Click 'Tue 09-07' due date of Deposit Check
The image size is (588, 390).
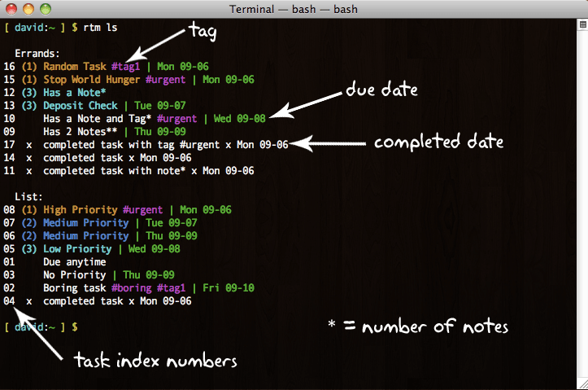pos(160,106)
